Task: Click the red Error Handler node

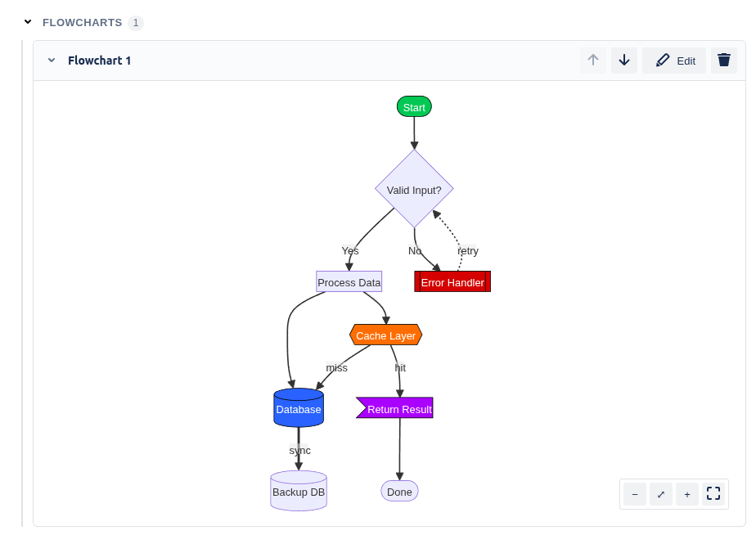Action: coord(452,281)
